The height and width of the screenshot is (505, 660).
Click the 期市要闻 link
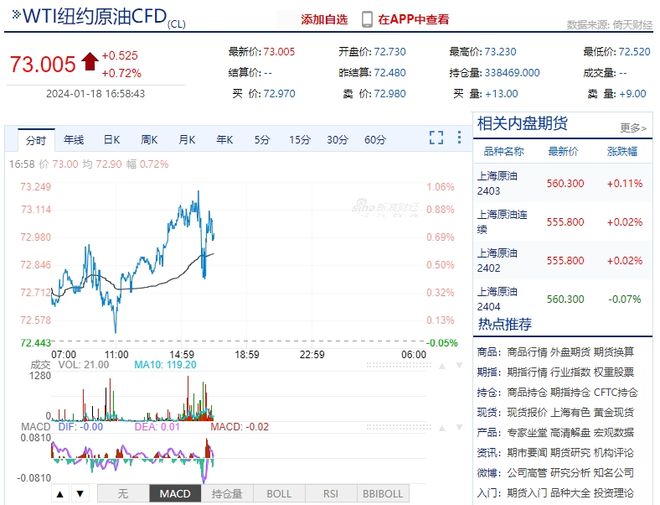click(x=527, y=453)
